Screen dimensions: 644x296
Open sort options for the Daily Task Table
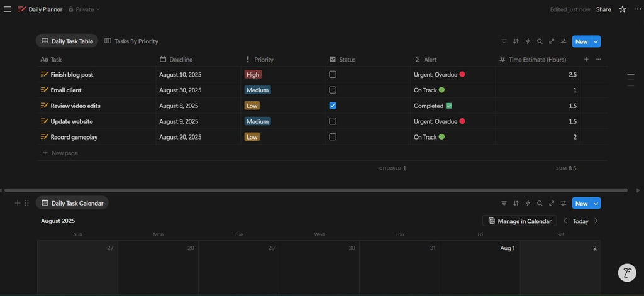coord(516,41)
